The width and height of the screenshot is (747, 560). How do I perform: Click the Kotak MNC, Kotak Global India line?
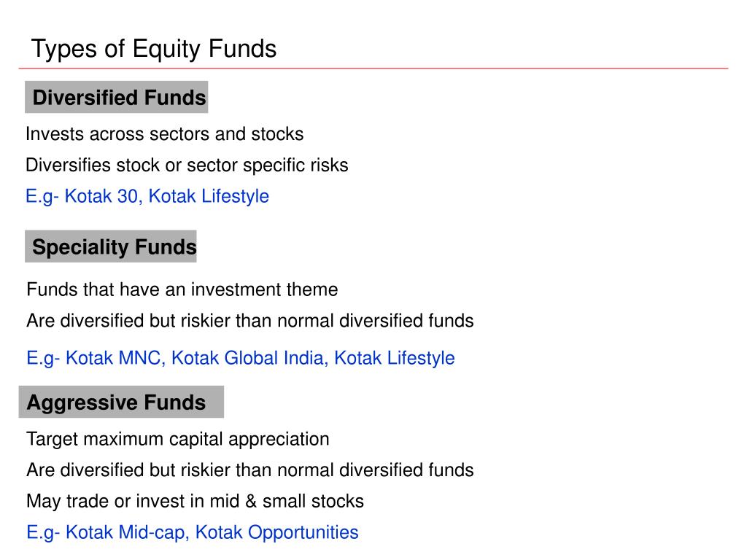241,359
